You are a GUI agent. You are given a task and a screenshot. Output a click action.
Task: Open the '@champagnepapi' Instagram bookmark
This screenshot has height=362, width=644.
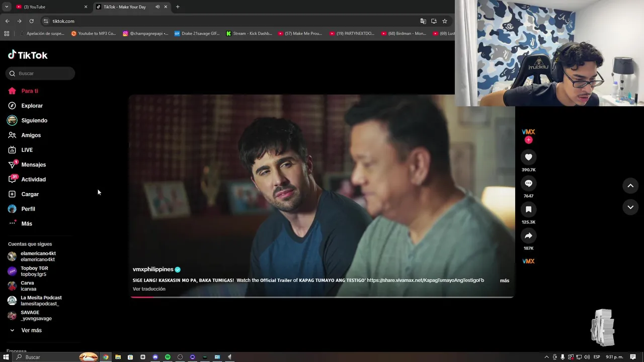coord(146,34)
